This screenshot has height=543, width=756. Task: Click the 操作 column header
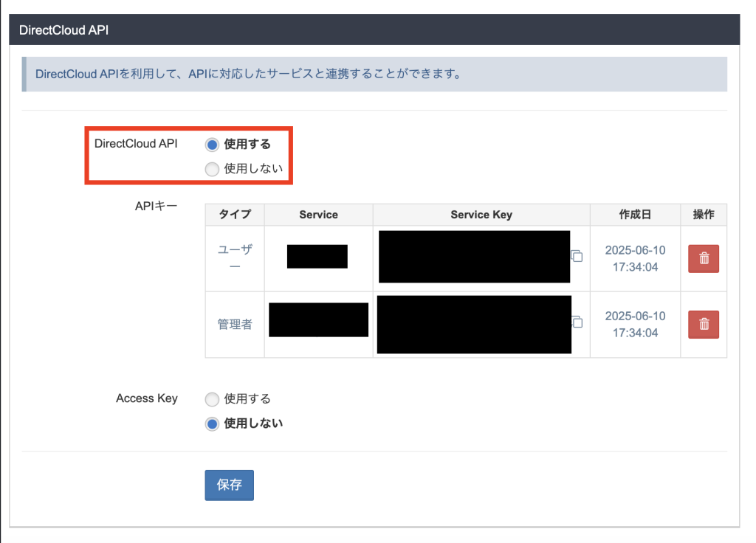[x=704, y=215]
